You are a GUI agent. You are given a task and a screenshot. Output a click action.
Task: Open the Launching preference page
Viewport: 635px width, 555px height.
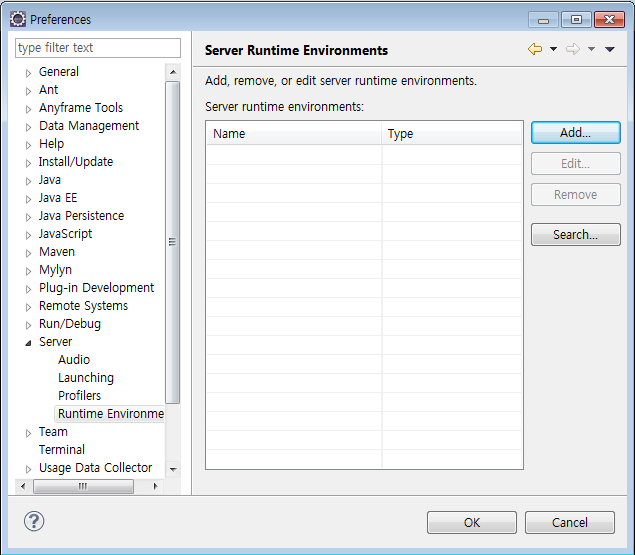(86, 378)
